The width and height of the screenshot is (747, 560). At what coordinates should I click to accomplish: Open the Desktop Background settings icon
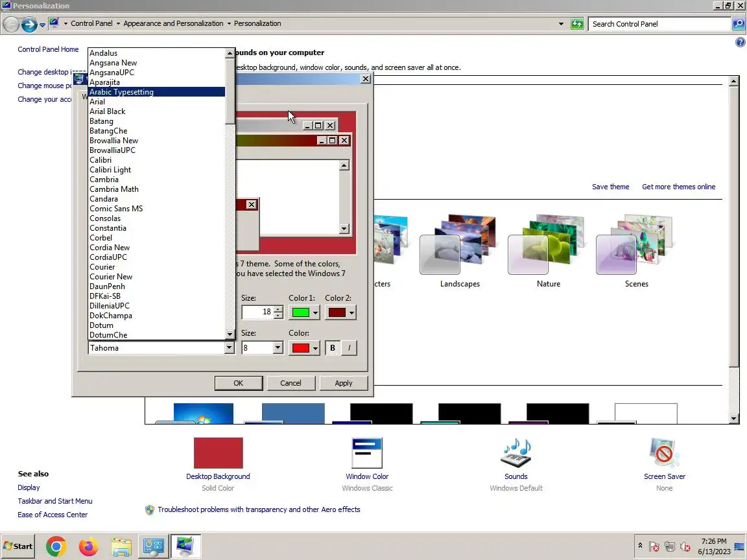click(218, 453)
